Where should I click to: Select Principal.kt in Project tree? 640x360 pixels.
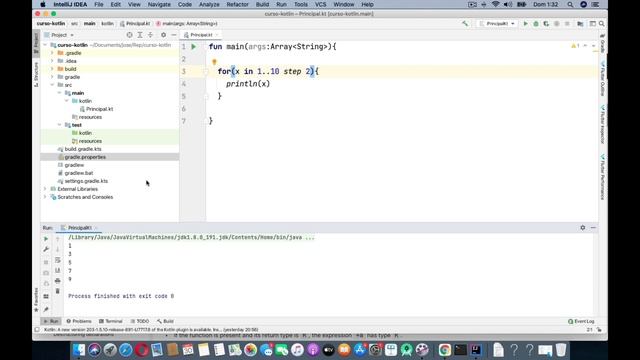point(97,109)
